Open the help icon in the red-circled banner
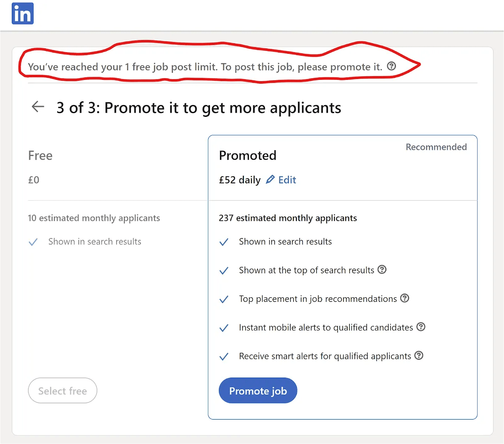Viewport: 504px width, 444px height. [x=392, y=66]
